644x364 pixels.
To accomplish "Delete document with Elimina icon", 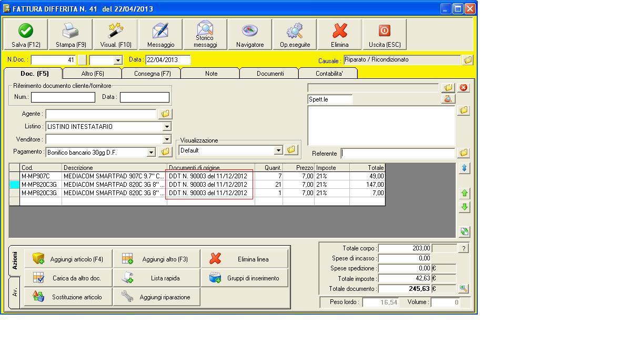I will tap(340, 35).
